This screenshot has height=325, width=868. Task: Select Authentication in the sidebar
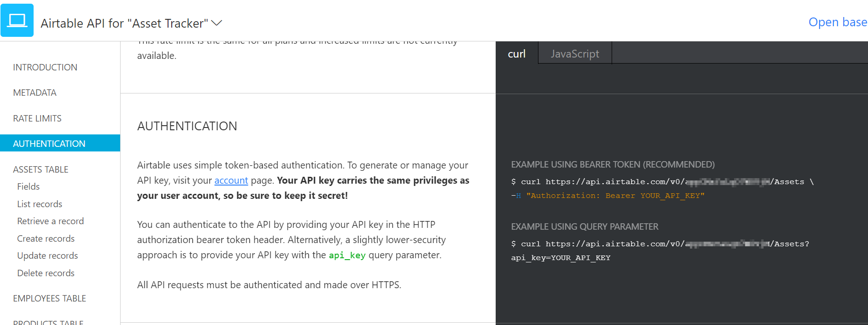49,144
